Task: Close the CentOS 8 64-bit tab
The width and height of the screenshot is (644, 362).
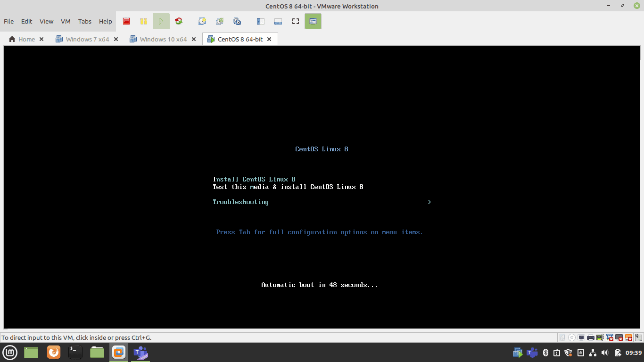Action: point(269,39)
